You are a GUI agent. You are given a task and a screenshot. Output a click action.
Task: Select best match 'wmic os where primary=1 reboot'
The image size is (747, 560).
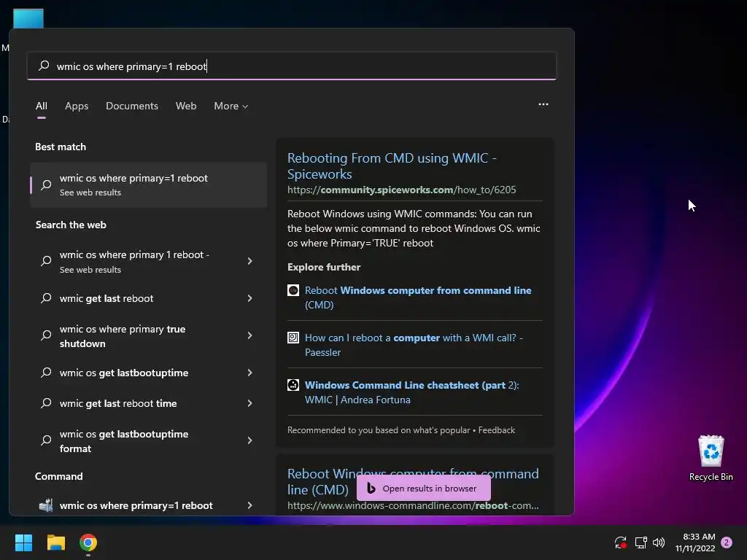click(x=149, y=184)
